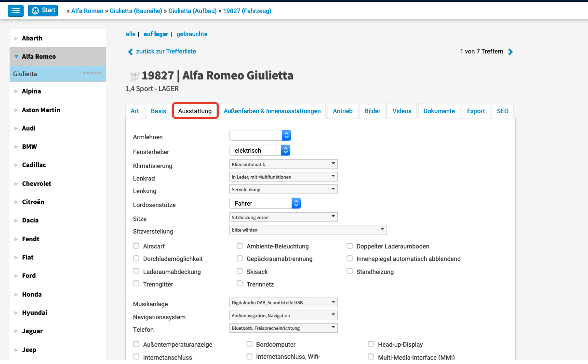Enable the Airscarf checkbox
The width and height of the screenshot is (588, 364).
[x=136, y=246]
